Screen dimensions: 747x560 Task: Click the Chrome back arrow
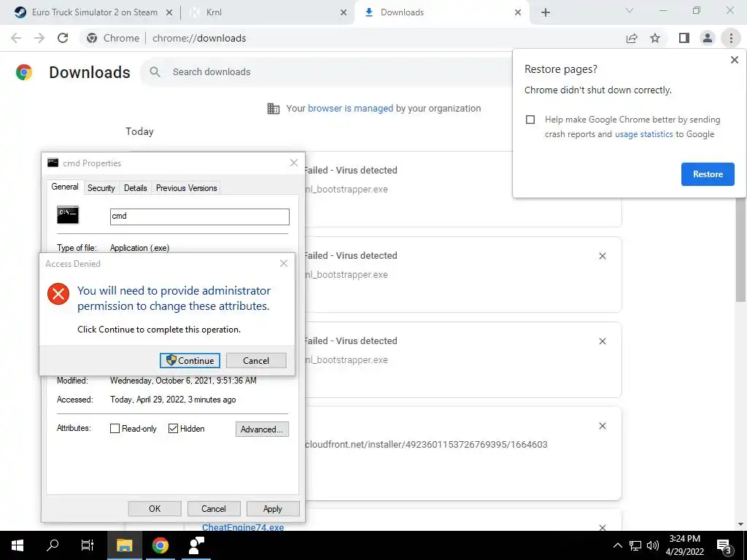(x=16, y=38)
